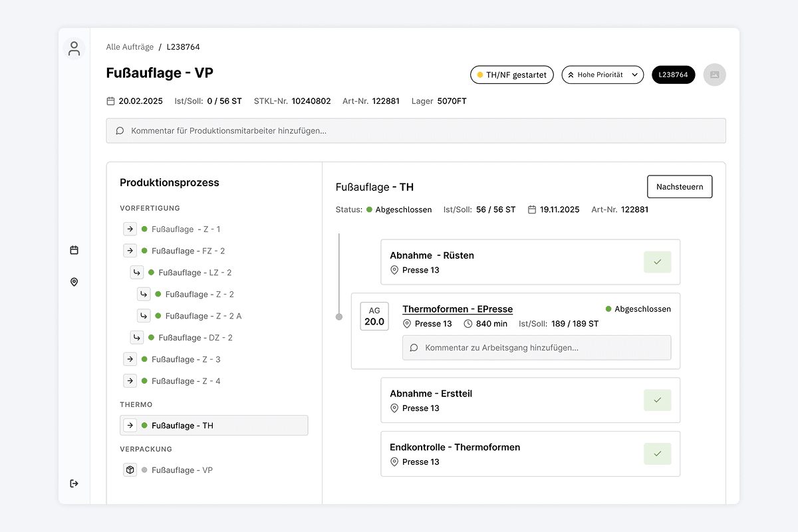Click the Produktionsprozess heading
The height and width of the screenshot is (532, 798).
click(x=170, y=182)
